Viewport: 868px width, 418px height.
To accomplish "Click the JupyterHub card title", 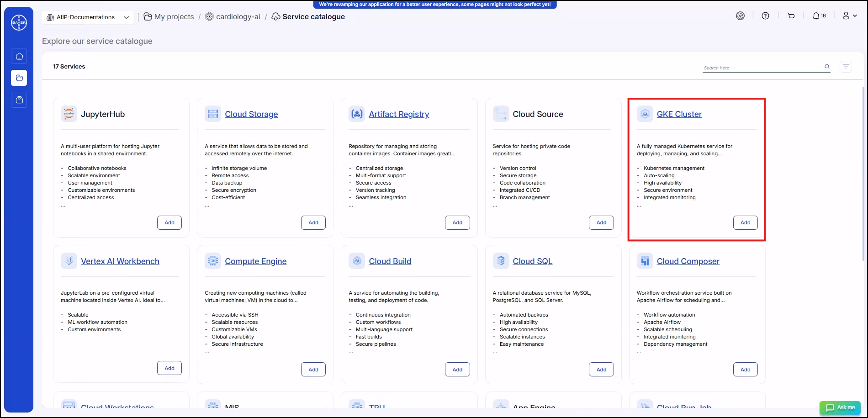I will [x=103, y=114].
